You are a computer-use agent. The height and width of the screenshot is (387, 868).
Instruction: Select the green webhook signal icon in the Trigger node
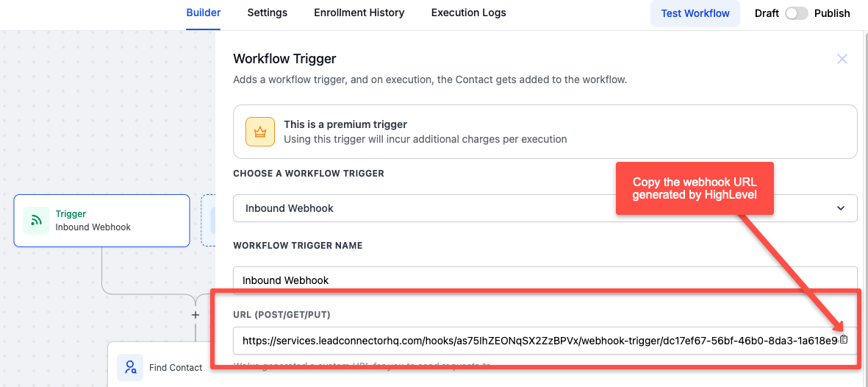[37, 221]
